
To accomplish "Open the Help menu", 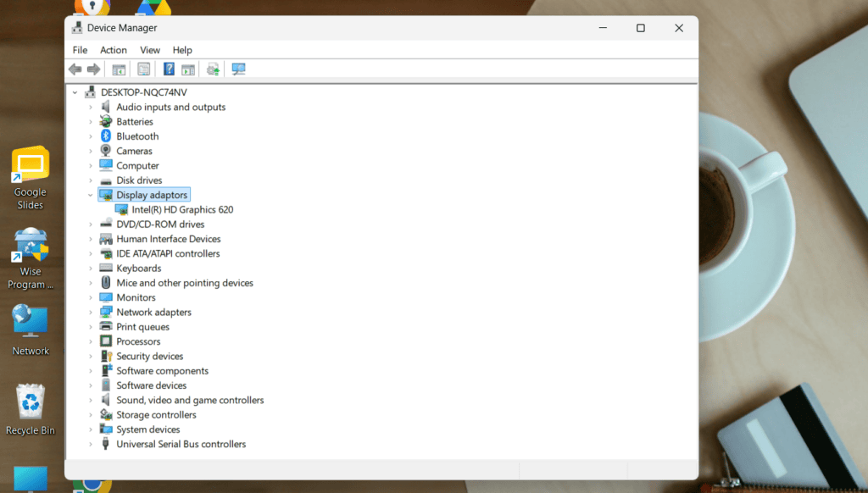I will 182,50.
